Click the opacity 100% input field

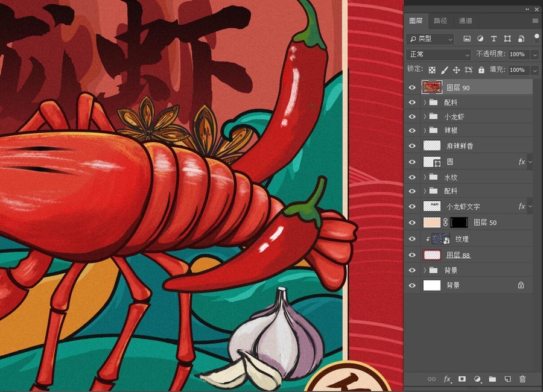tap(518, 54)
